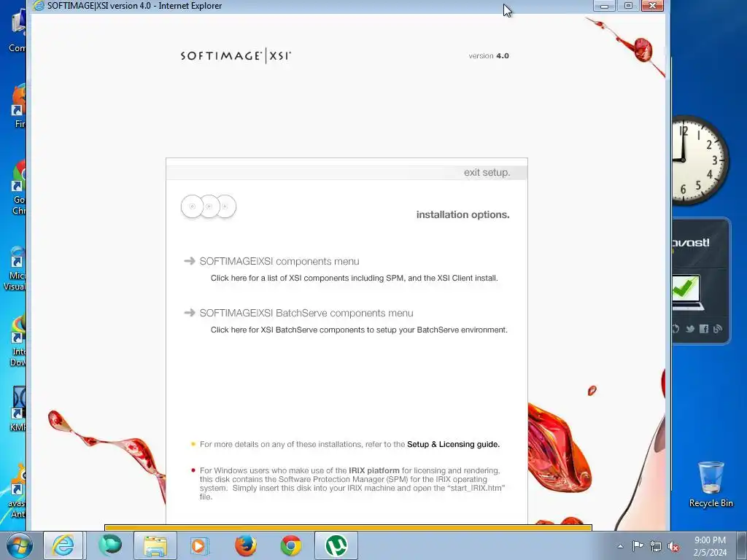This screenshot has height=560, width=747.
Task: Click the RSS feed icon in avast! gadget
Action: coord(718,329)
